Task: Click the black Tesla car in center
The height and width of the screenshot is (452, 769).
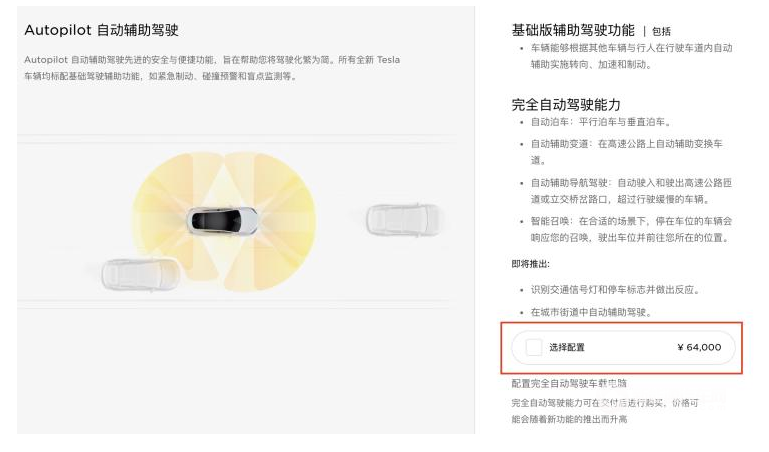Action: pyautogui.click(x=222, y=220)
